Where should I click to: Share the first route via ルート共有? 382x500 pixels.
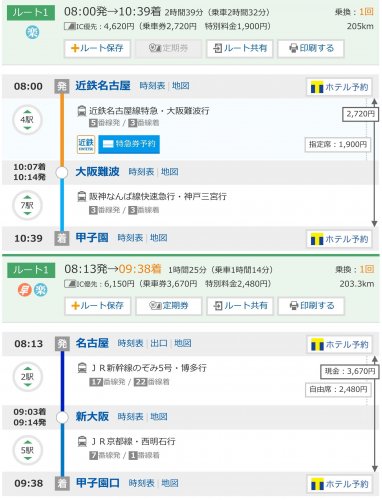point(240,49)
